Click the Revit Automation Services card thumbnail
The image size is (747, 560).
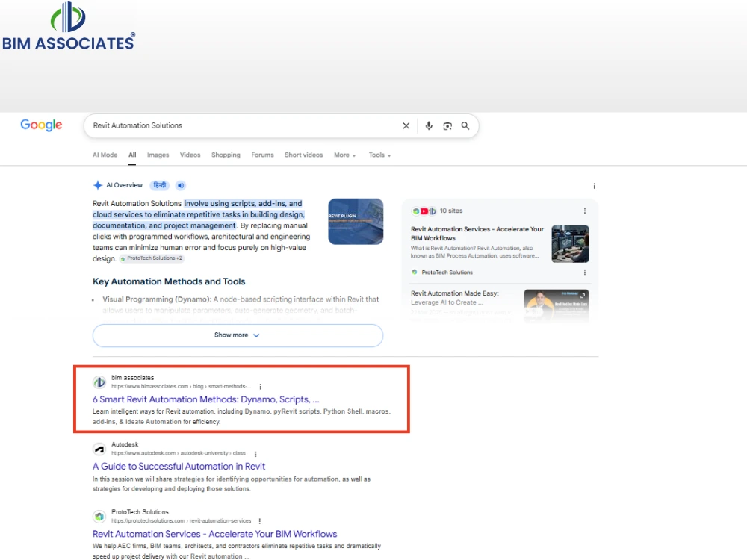pyautogui.click(x=570, y=244)
